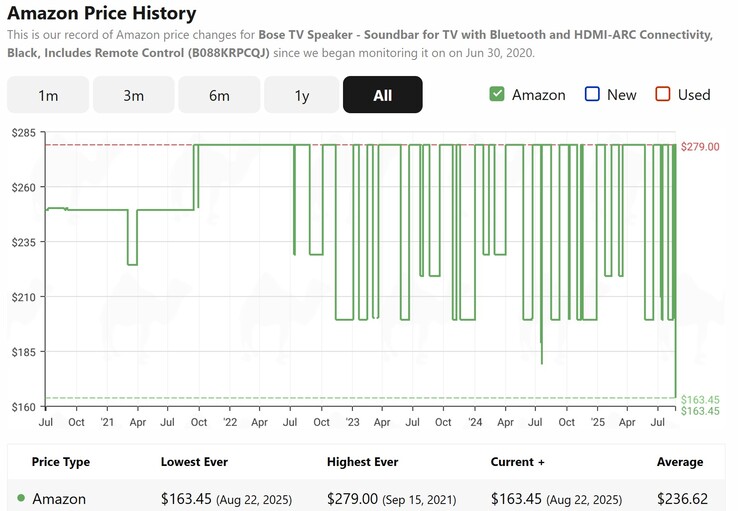Uncheck the Amazon price checkbox
738x511 pixels.
[x=497, y=94]
